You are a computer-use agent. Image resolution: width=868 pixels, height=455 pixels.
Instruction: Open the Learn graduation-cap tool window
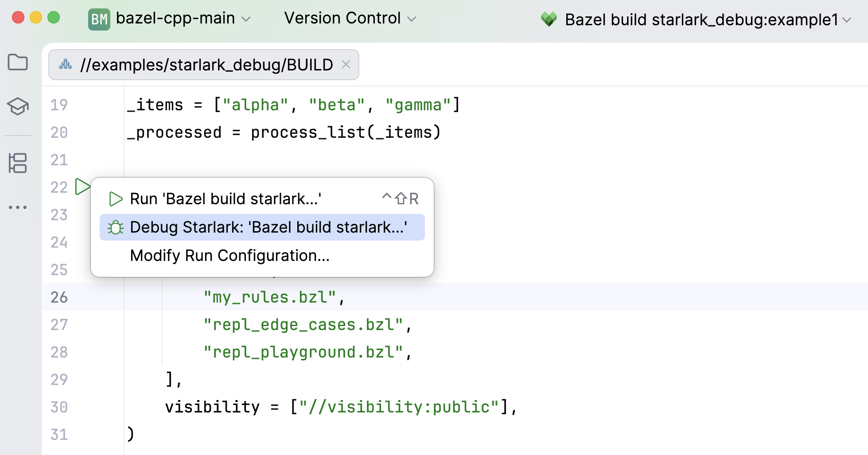click(18, 106)
